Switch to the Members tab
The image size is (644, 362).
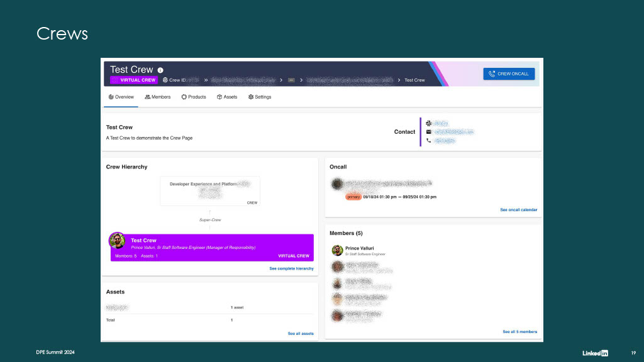[158, 97]
